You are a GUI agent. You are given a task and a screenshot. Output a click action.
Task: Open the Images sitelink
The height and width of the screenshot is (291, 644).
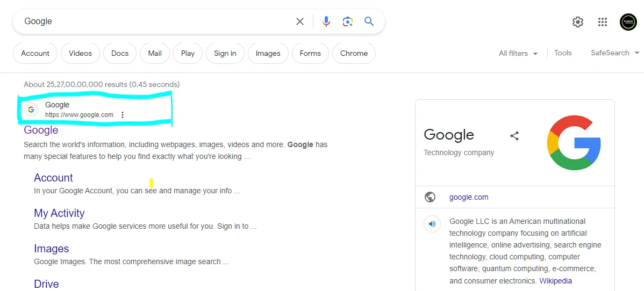point(52,249)
